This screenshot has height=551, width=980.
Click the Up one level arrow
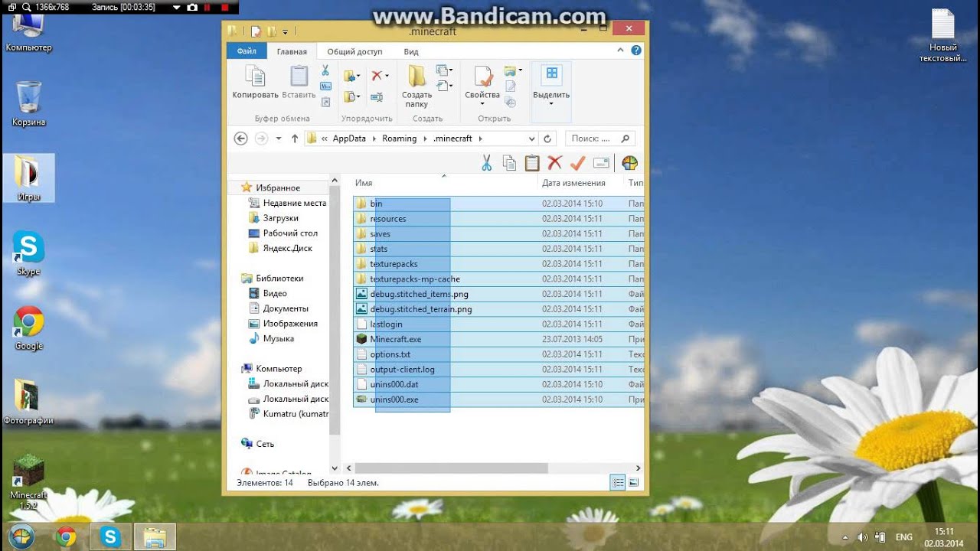[295, 139]
